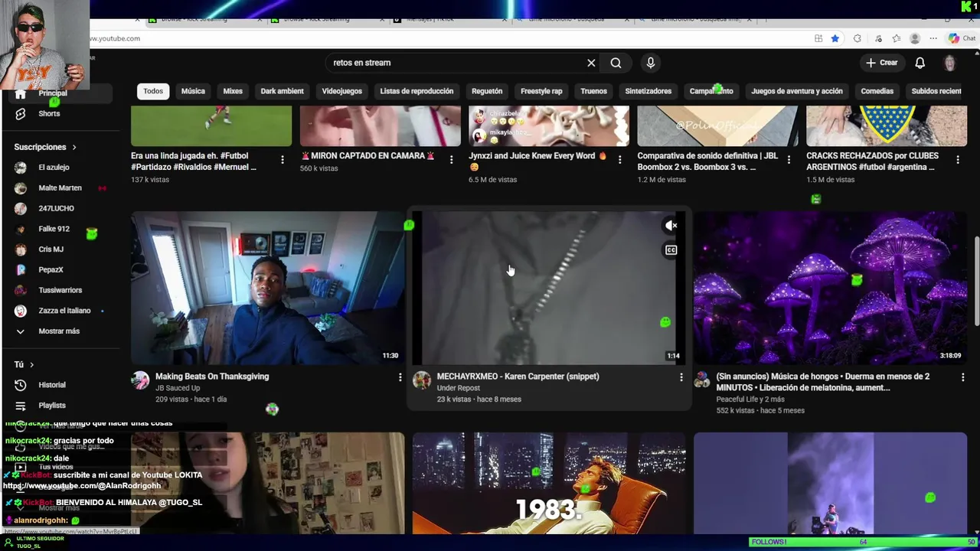Start voice search with the microphone icon
The image size is (980, 551).
tap(651, 63)
